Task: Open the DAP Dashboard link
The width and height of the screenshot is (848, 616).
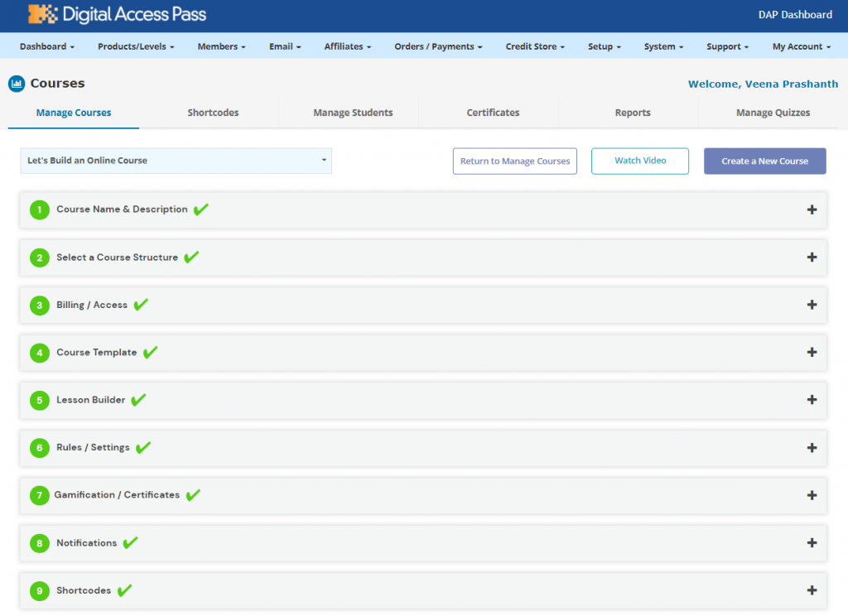Action: [x=795, y=15]
